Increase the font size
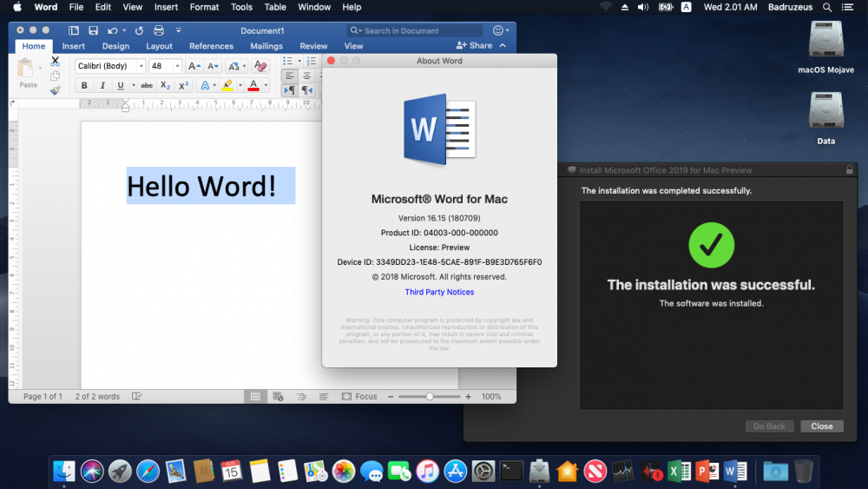868x489 pixels. coord(194,66)
